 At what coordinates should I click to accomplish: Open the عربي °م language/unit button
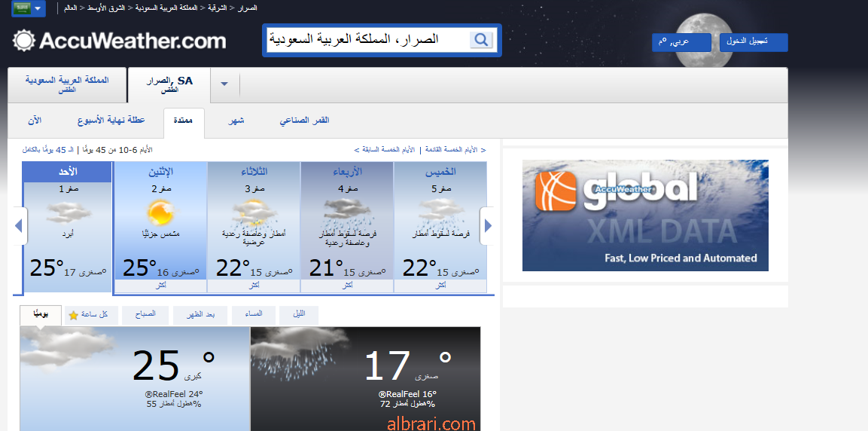pyautogui.click(x=681, y=42)
